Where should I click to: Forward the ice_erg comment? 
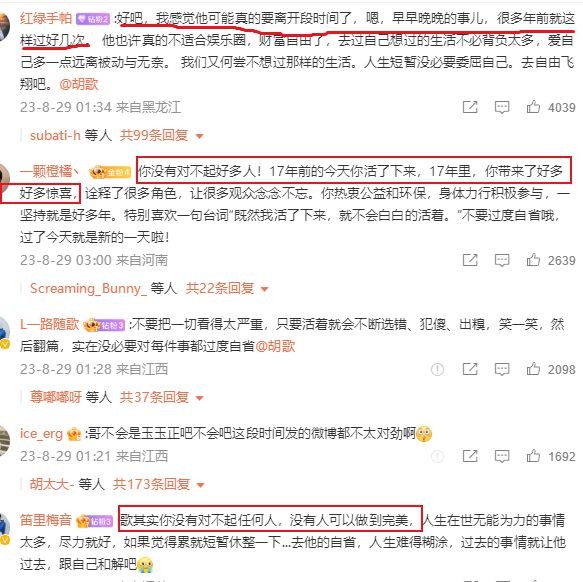pyautogui.click(x=470, y=456)
